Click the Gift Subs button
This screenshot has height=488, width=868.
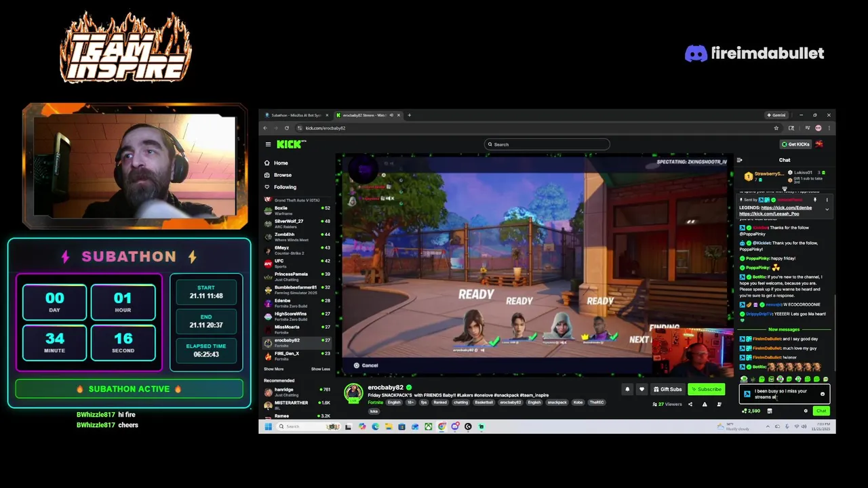coord(667,389)
